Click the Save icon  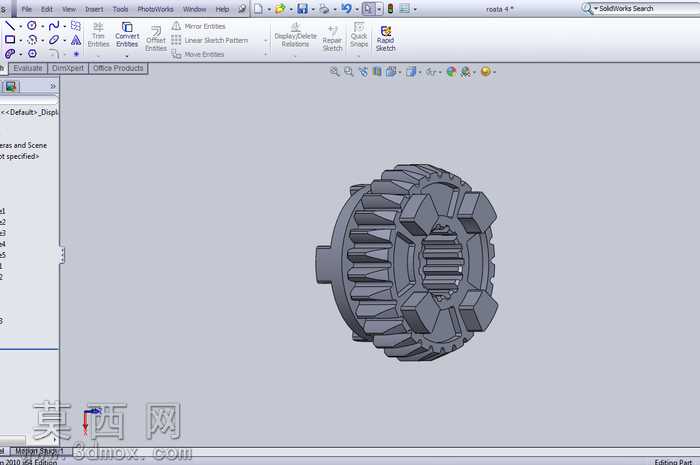pyautogui.click(x=302, y=8)
